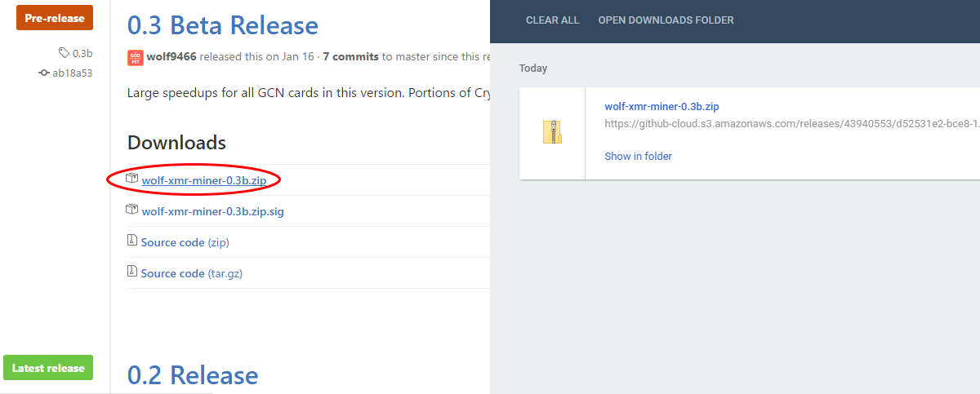Open the 0.3 Beta Release title link

223,24
